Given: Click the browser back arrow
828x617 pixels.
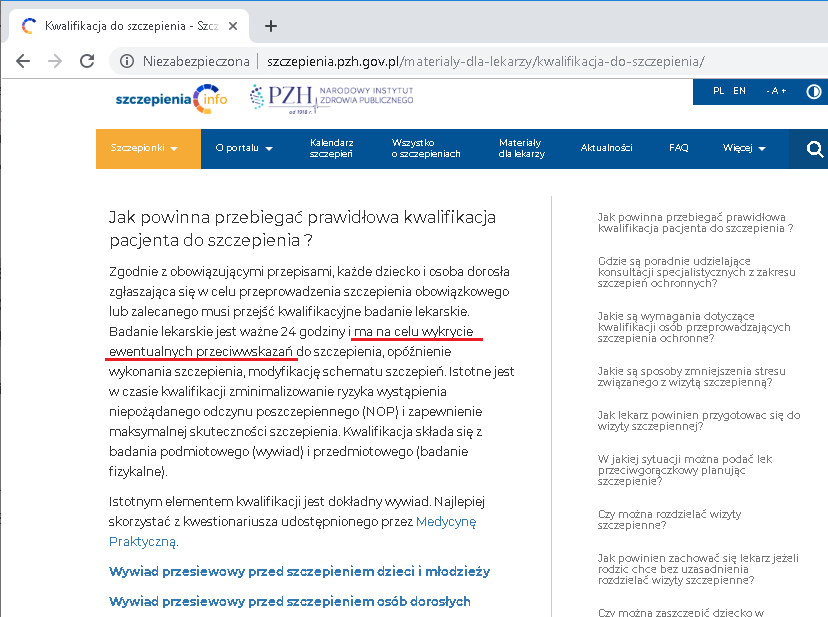Looking at the screenshot, I should [x=22, y=61].
